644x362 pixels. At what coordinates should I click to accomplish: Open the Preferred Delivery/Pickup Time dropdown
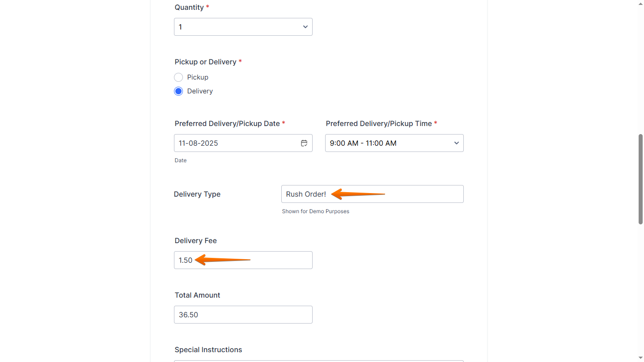(394, 143)
